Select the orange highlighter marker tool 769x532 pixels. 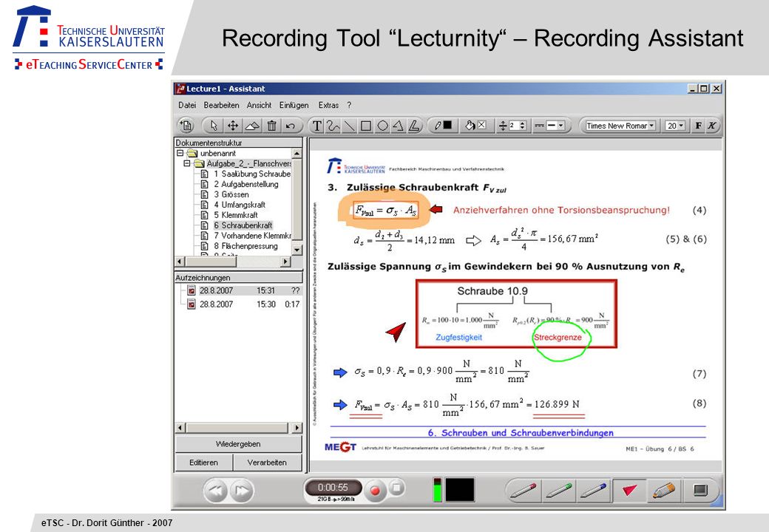coord(664,491)
